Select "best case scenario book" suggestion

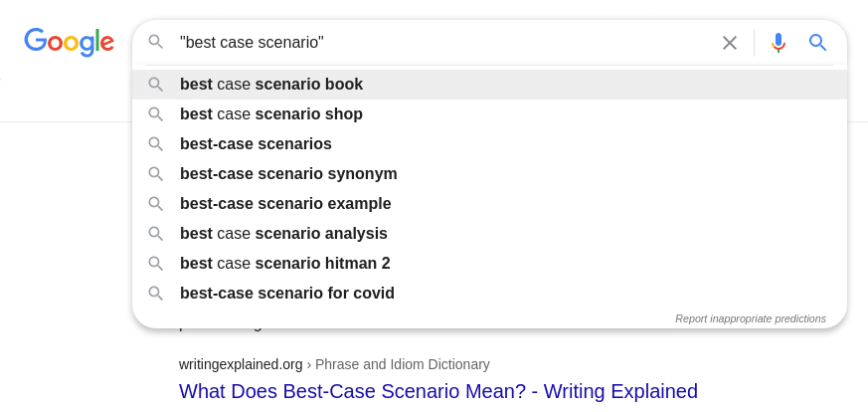point(271,85)
